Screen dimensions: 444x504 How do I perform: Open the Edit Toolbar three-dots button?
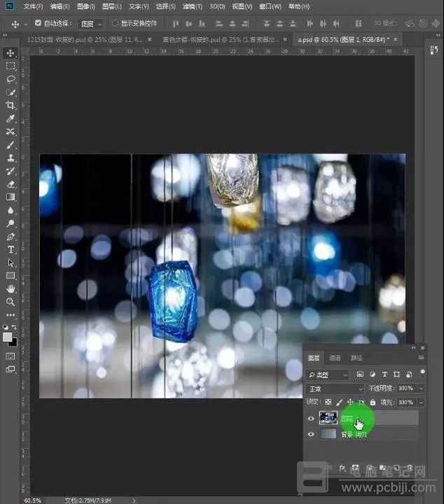11,315
